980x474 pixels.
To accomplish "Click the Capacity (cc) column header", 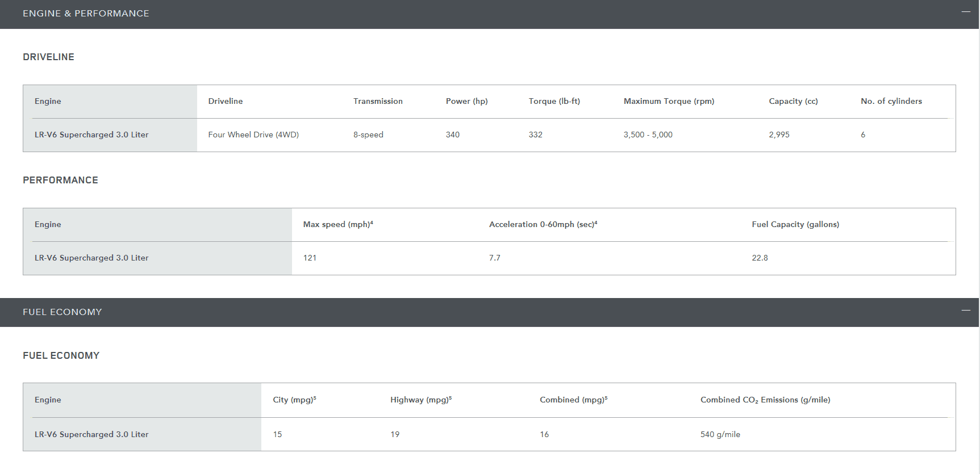I will coord(793,101).
